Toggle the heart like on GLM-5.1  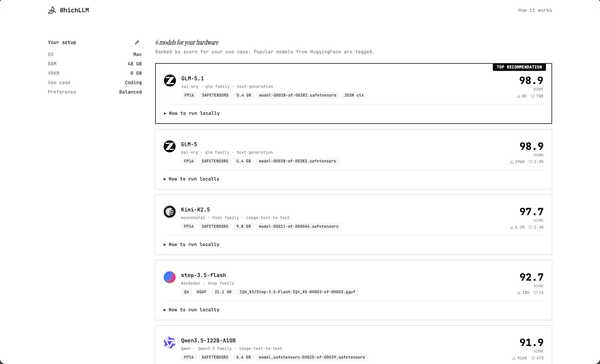533,96
